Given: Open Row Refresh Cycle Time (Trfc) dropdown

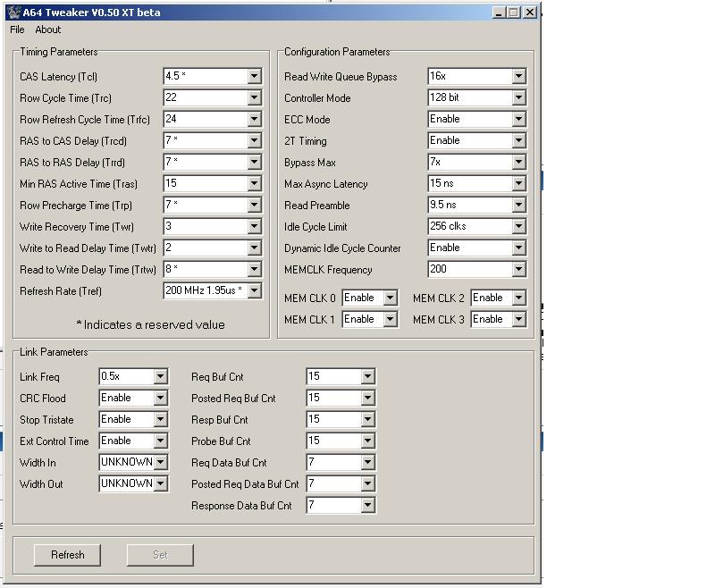Looking at the screenshot, I should pos(255,119).
